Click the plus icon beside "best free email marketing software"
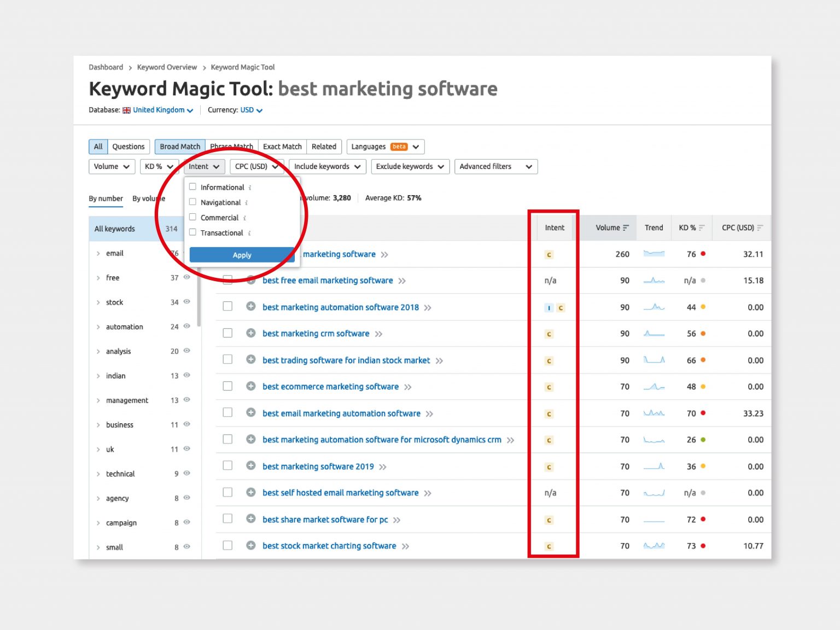840x630 pixels. [x=251, y=280]
